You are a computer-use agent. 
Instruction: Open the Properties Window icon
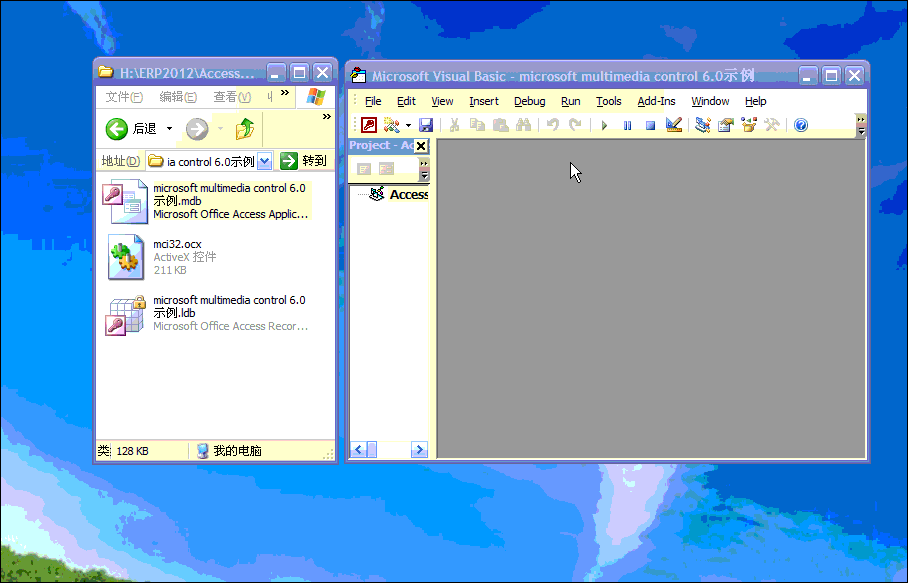click(726, 125)
